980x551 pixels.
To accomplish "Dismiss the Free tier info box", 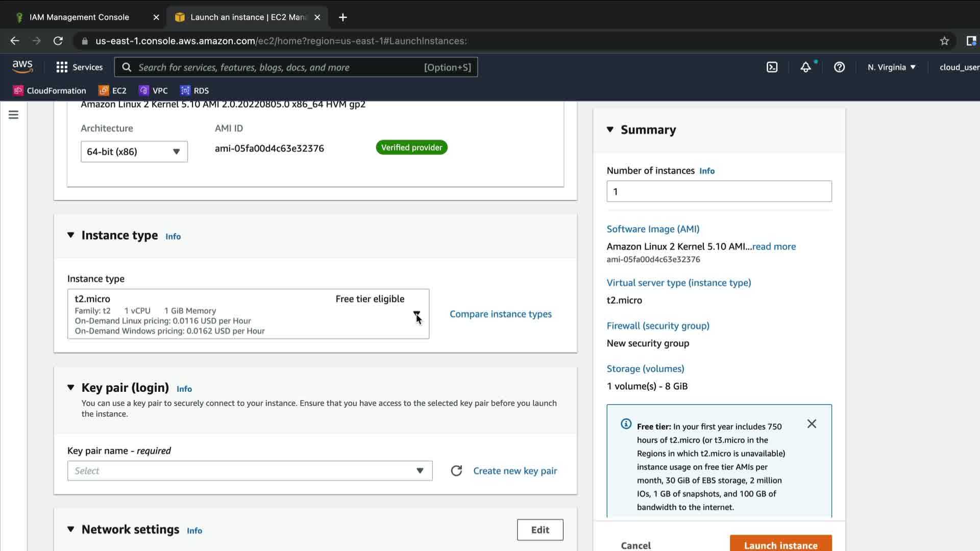I will [812, 424].
